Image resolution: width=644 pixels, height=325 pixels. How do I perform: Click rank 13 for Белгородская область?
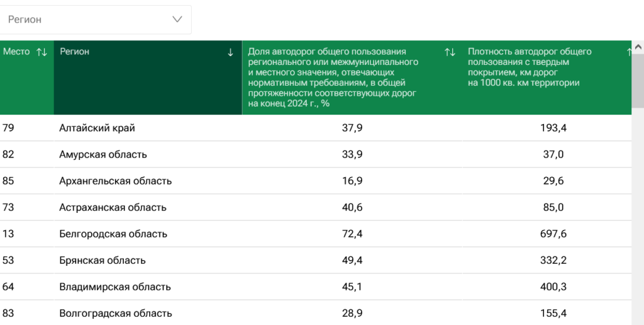click(8, 234)
